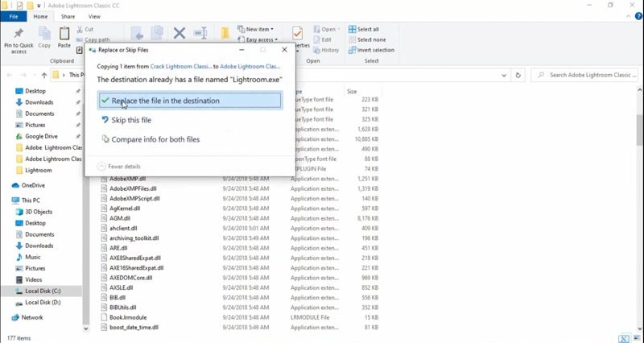
Task: Click Invert selection in the ribbon
Action: coord(372,50)
